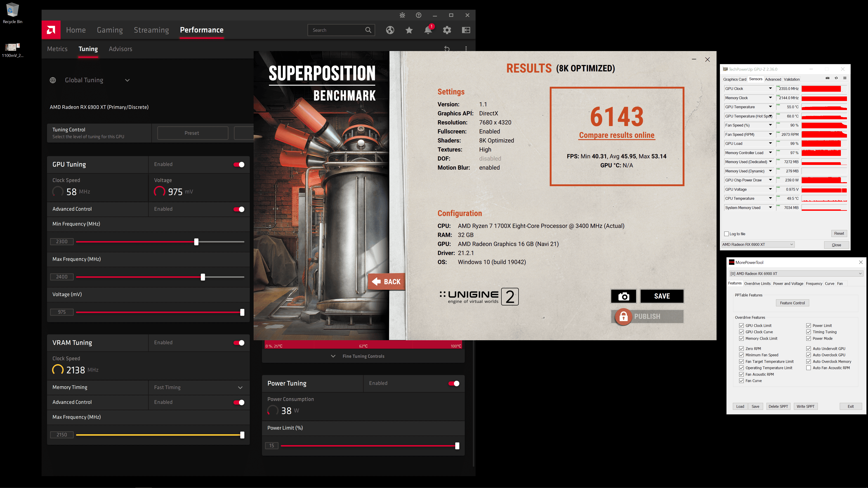The height and width of the screenshot is (488, 868).
Task: Uncheck GPU Clock Limit in MorePowerTool
Action: tap(741, 326)
